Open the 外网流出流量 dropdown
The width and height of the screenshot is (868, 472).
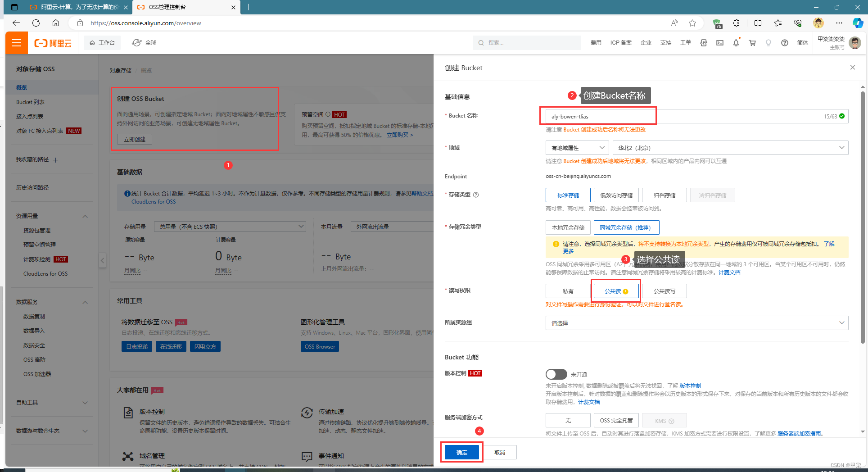click(x=392, y=227)
